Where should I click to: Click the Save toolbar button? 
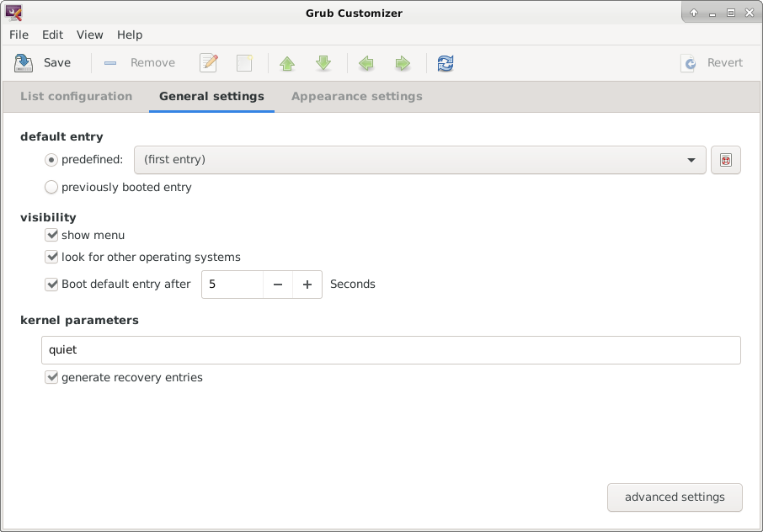pos(43,63)
